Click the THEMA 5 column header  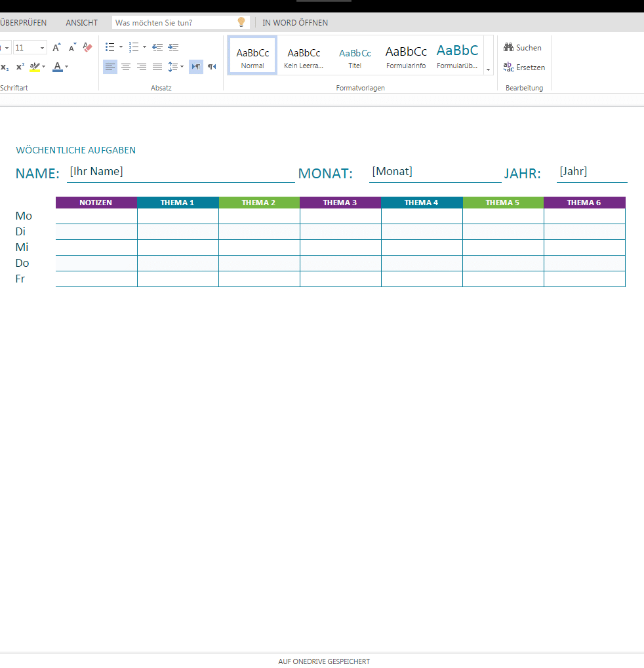[x=503, y=203]
